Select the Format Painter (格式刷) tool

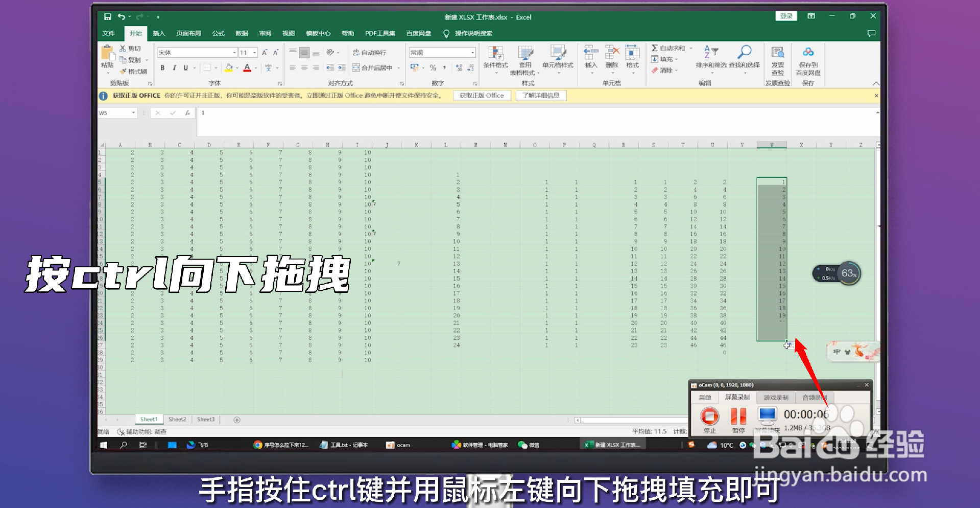(x=134, y=71)
